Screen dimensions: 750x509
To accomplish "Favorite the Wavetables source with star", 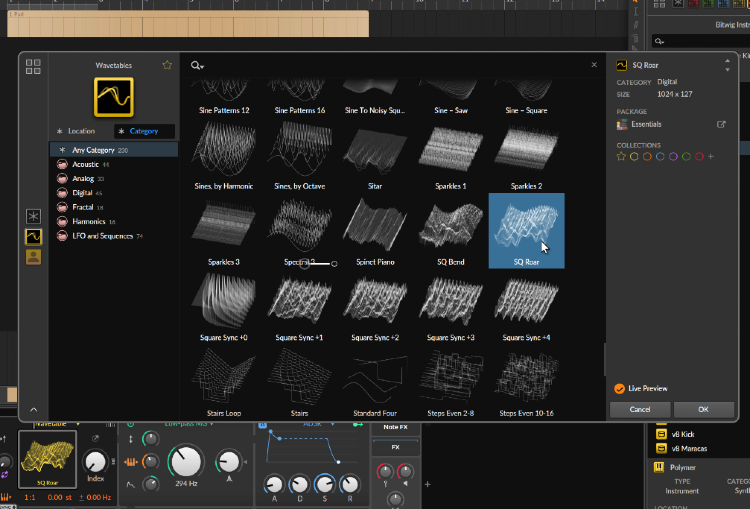I will point(167,65).
